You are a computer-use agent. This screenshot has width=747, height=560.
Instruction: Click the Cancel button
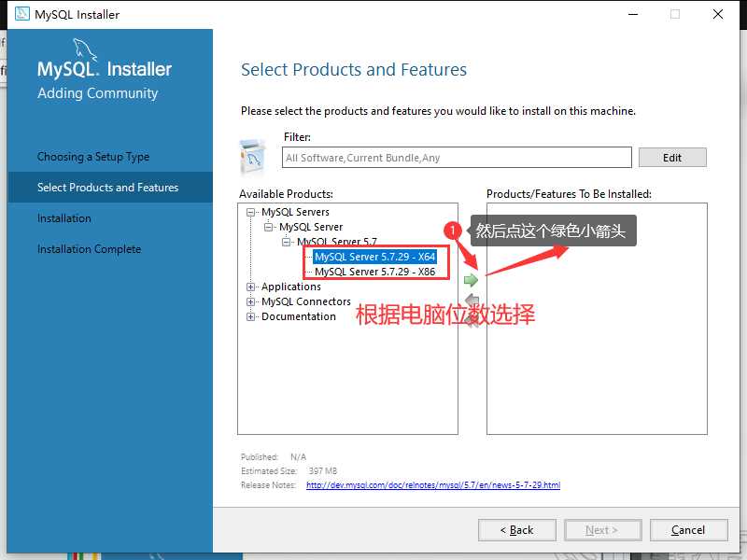coord(688,530)
